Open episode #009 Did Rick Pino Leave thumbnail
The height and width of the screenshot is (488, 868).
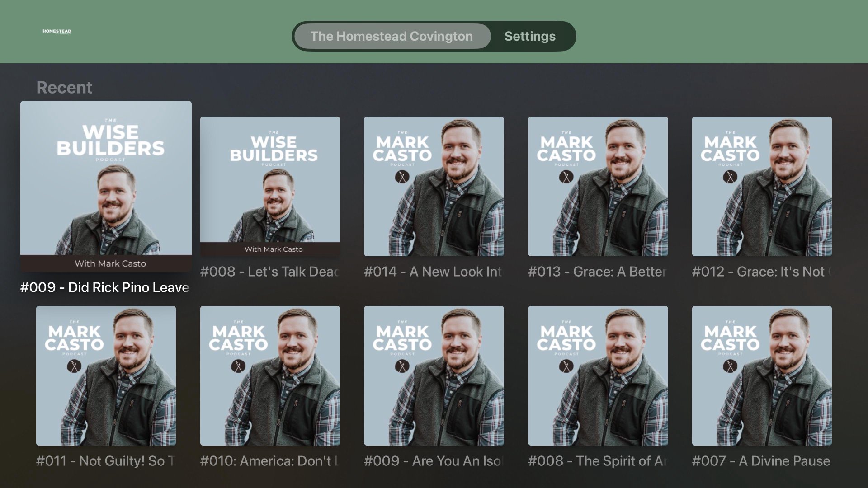point(106,186)
